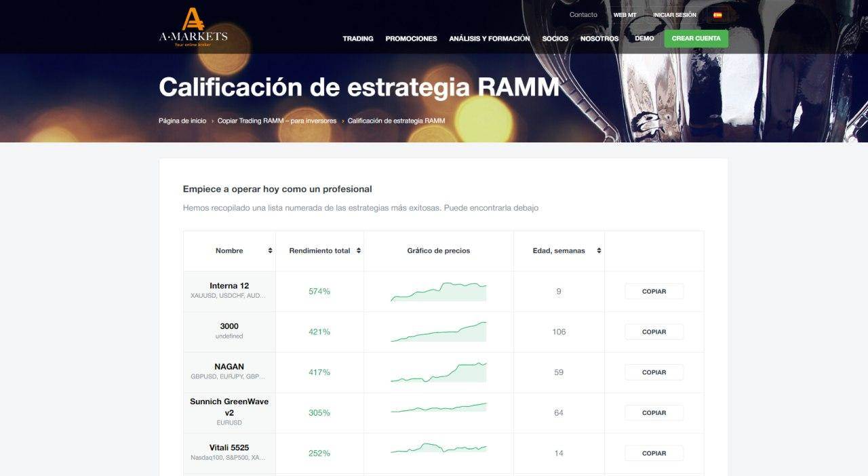Click the sort icon beside Nombre header
The width and height of the screenshot is (868, 476).
pyautogui.click(x=269, y=250)
